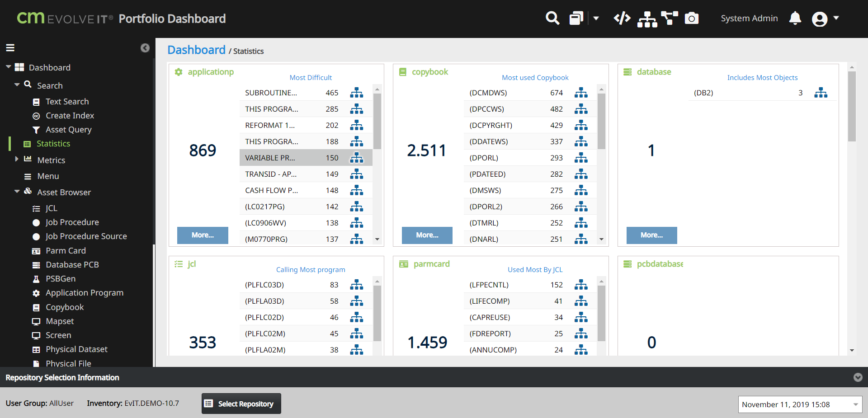
Task: Collapse the Search tree node
Action: [17, 85]
